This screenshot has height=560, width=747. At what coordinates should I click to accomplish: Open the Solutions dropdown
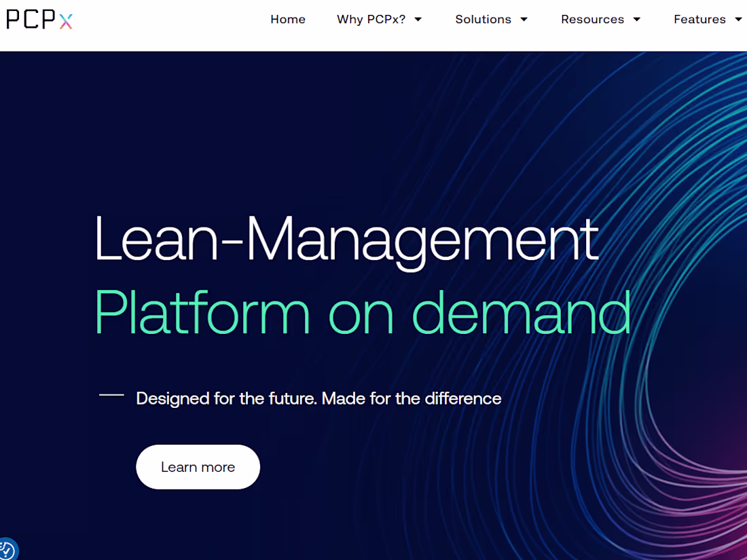pyautogui.click(x=483, y=20)
